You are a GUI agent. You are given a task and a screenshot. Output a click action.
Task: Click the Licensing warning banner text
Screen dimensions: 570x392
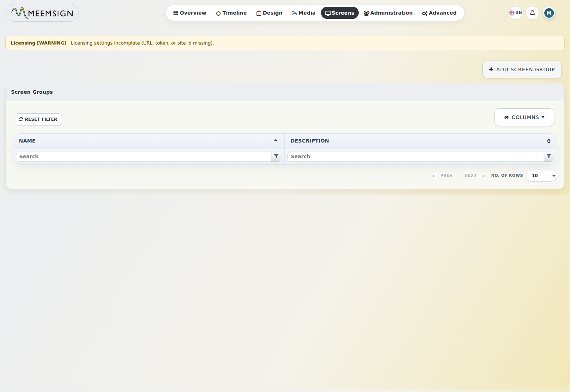(142, 43)
